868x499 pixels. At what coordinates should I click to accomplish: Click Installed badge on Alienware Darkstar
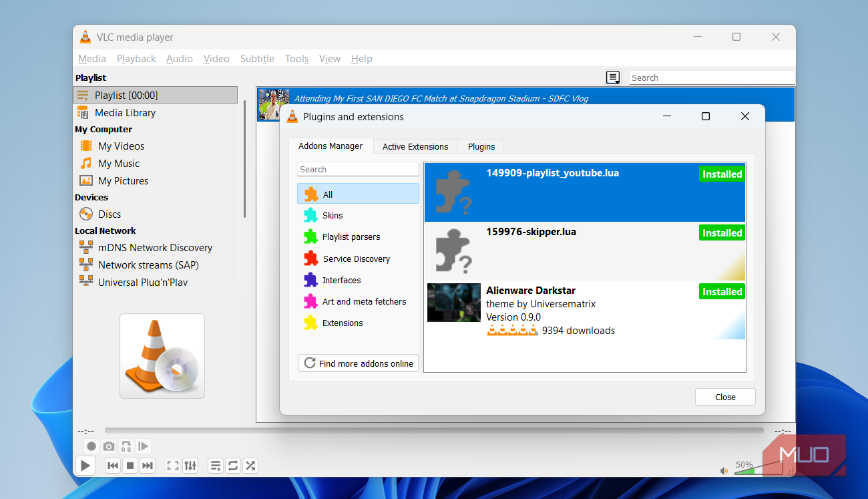pos(722,291)
